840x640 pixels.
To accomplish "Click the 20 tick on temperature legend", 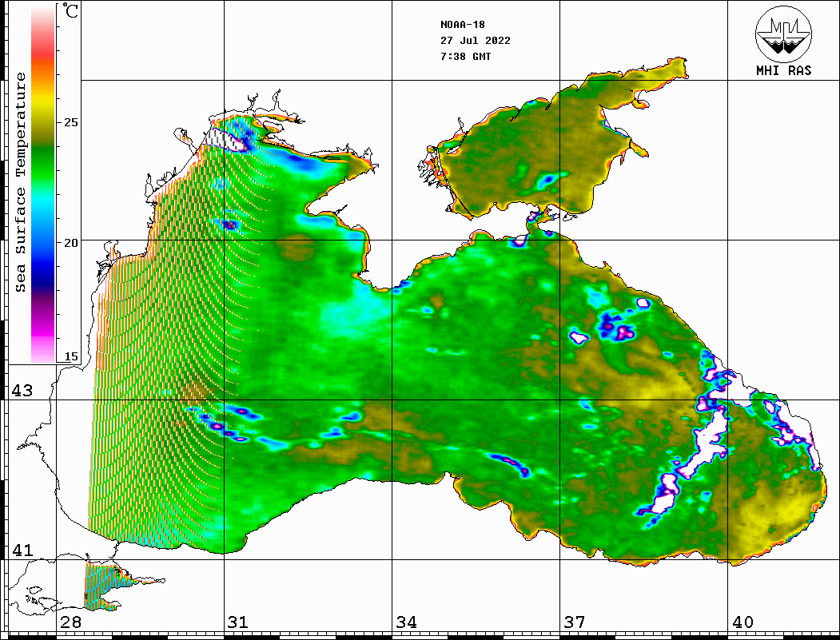I will pyautogui.click(x=70, y=243).
